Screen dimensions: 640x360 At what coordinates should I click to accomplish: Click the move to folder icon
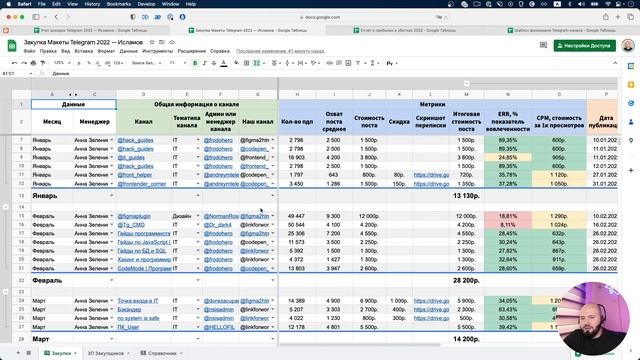pyautogui.click(x=162, y=42)
